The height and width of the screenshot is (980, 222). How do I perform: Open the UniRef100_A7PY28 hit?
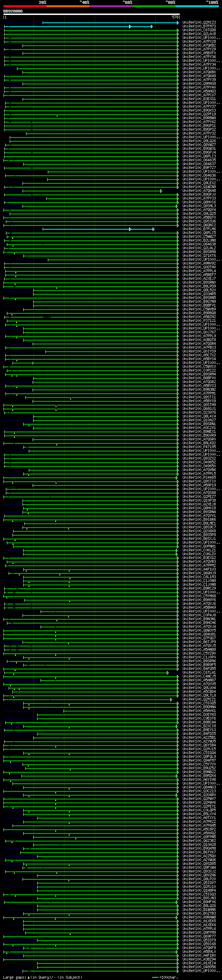[199, 41]
